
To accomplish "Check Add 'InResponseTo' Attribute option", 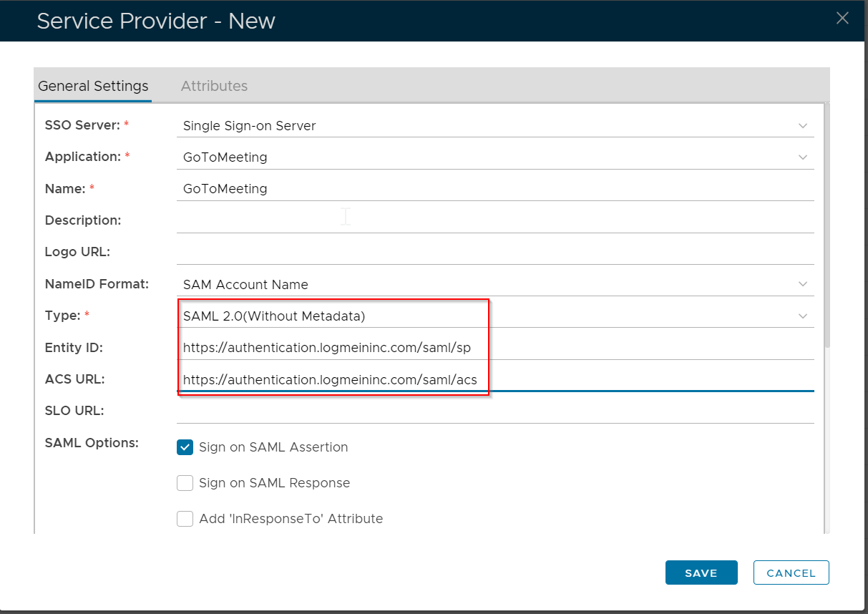I will [185, 519].
